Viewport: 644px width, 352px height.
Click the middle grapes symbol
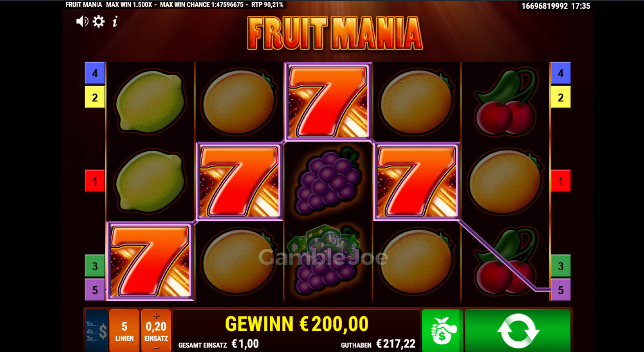328,181
